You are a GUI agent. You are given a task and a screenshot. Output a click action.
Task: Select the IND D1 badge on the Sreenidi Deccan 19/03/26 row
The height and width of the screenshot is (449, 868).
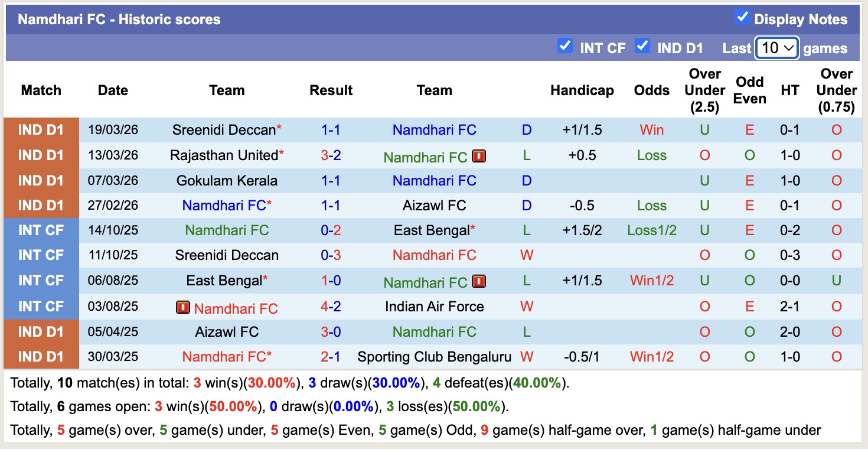41,129
